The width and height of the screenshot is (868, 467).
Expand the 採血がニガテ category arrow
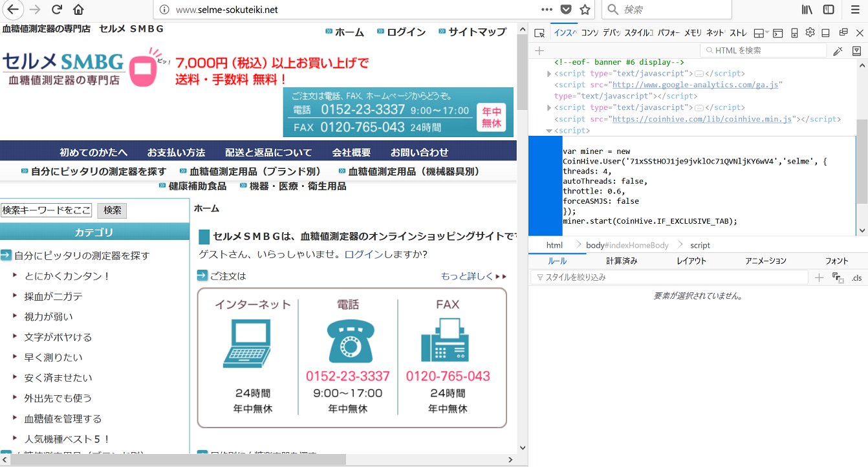(16, 296)
